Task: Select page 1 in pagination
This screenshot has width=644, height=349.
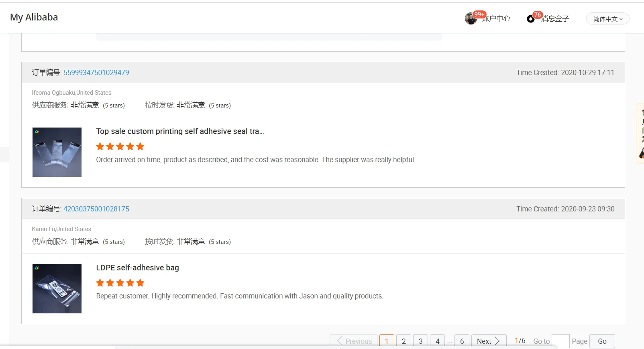Action: click(x=387, y=341)
